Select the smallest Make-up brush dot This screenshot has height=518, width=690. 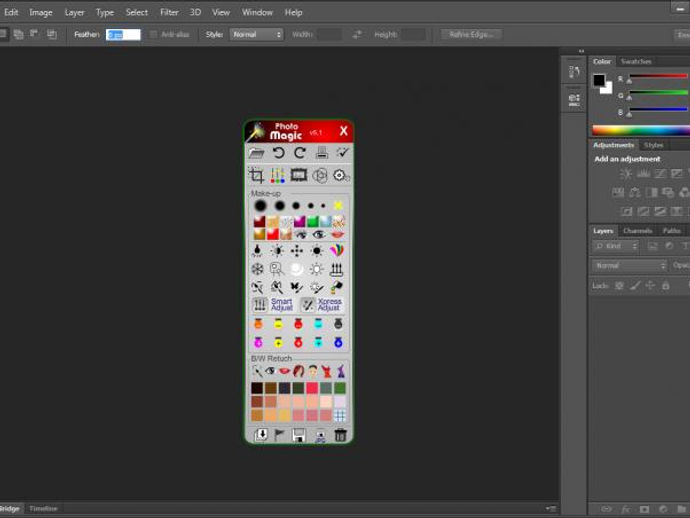tap(323, 206)
